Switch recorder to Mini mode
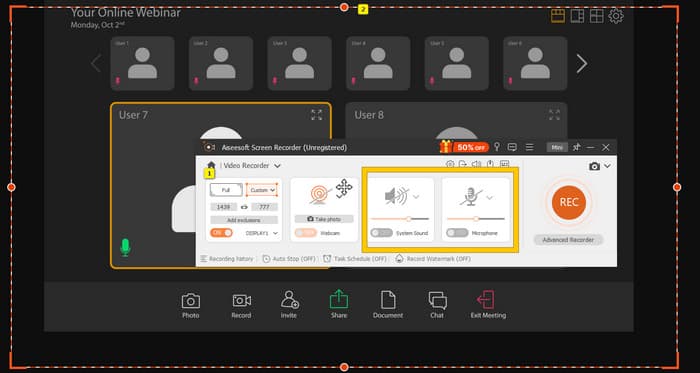 coord(557,147)
